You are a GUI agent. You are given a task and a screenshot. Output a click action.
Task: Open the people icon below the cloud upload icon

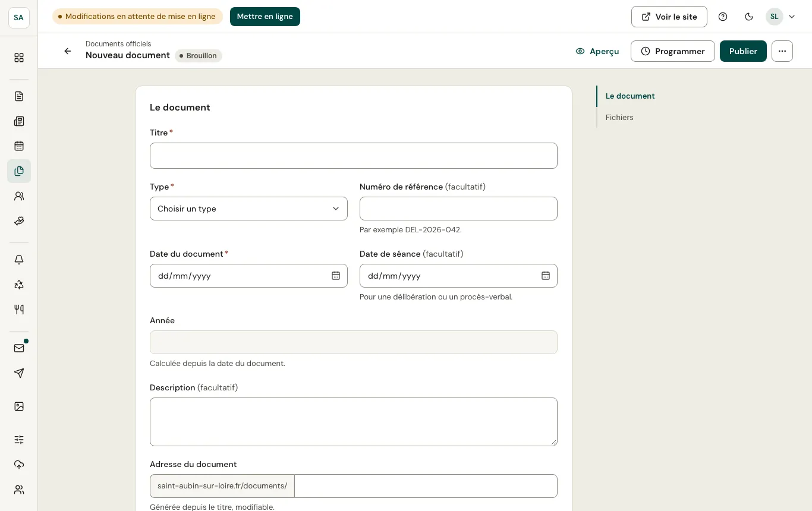click(19, 490)
